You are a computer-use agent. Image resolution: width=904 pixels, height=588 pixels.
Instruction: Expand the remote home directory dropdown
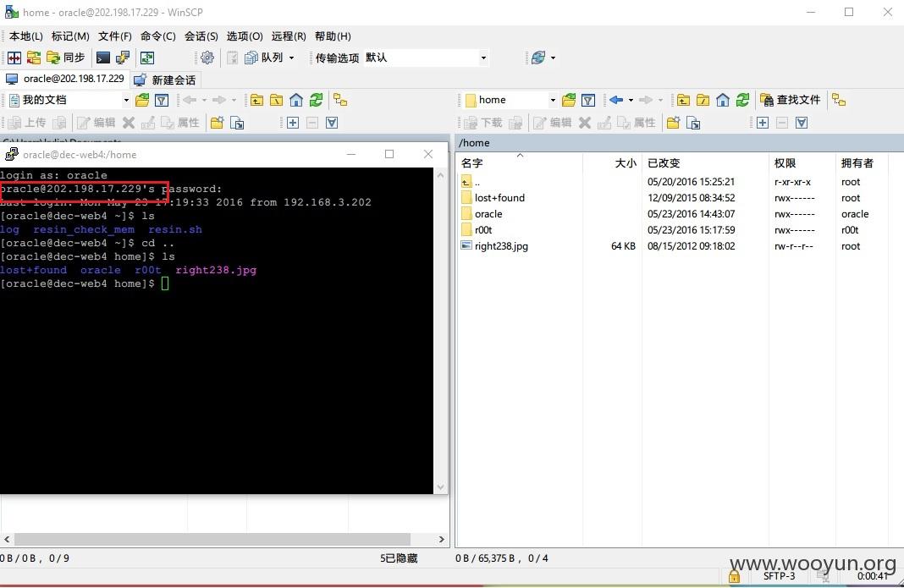[553, 101]
